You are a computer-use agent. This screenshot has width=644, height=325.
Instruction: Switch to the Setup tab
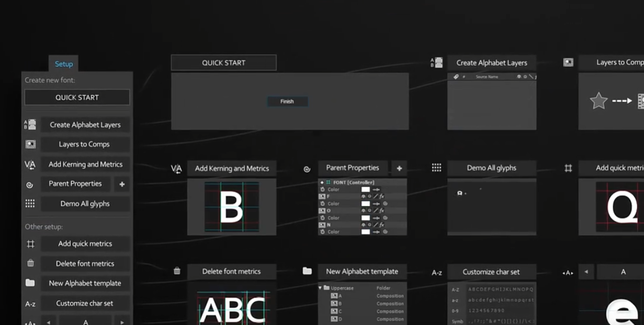[64, 64]
